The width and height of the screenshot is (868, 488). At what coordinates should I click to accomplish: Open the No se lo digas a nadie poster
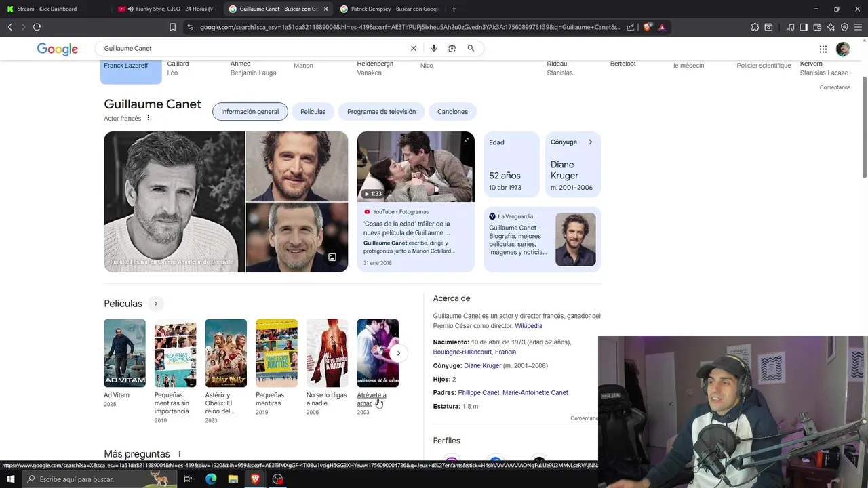327,353
